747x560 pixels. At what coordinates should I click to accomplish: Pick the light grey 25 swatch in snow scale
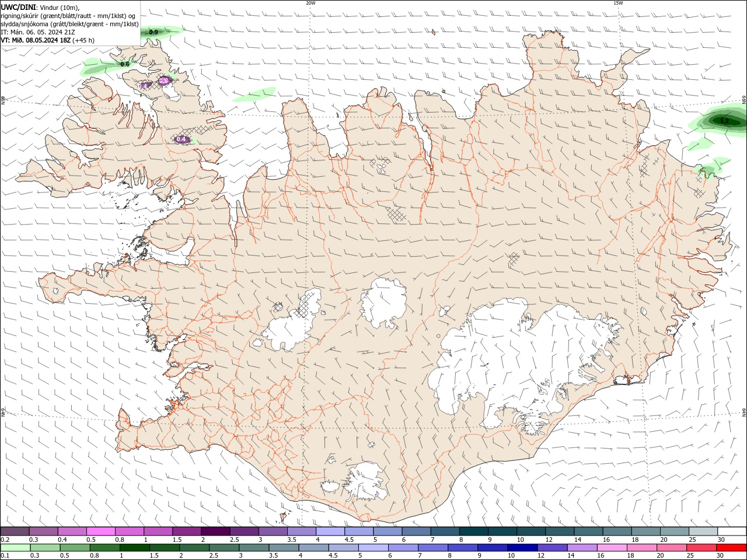(x=703, y=531)
